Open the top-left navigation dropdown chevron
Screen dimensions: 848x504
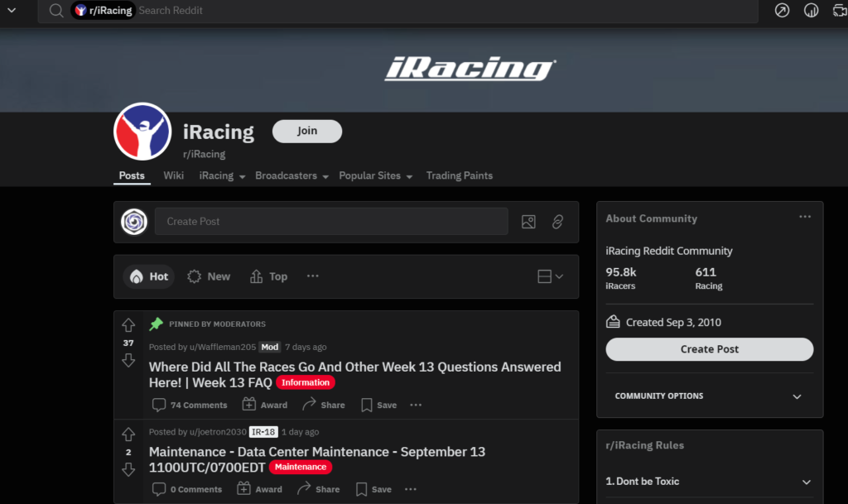(x=12, y=10)
